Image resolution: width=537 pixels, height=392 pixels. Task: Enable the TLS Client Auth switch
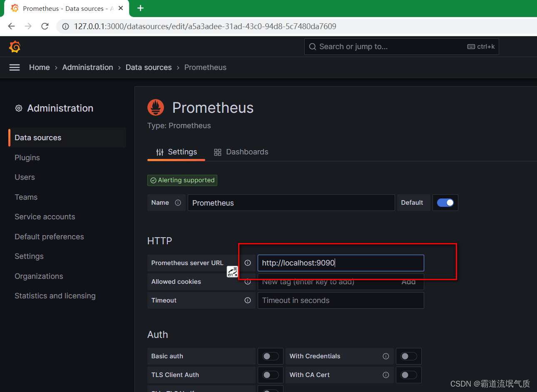coord(271,375)
